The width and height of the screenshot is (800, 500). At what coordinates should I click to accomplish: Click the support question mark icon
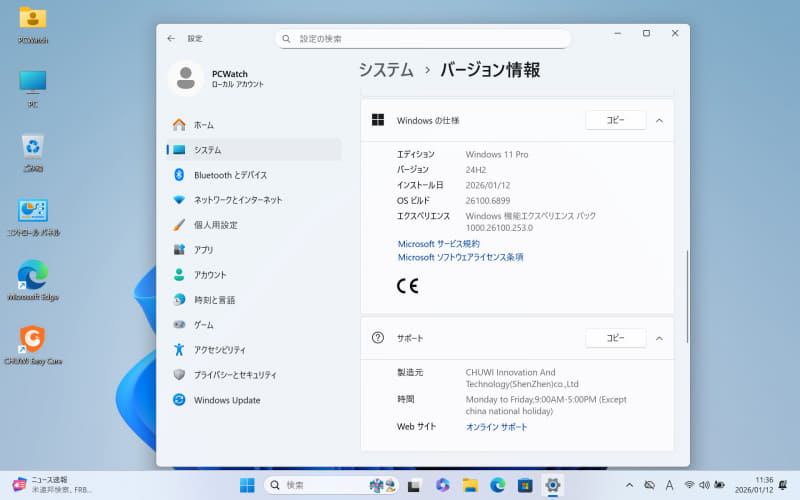(x=378, y=338)
